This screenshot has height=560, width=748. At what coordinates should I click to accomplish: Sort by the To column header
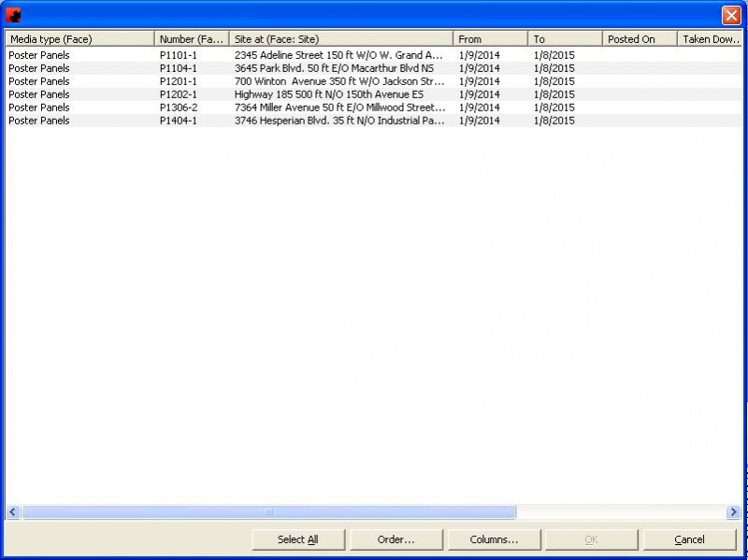point(565,39)
